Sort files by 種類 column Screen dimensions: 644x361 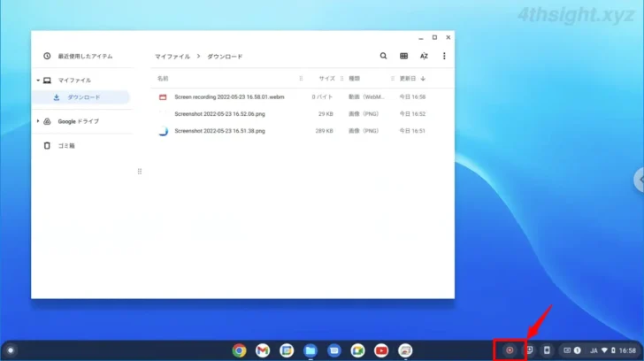(x=354, y=79)
